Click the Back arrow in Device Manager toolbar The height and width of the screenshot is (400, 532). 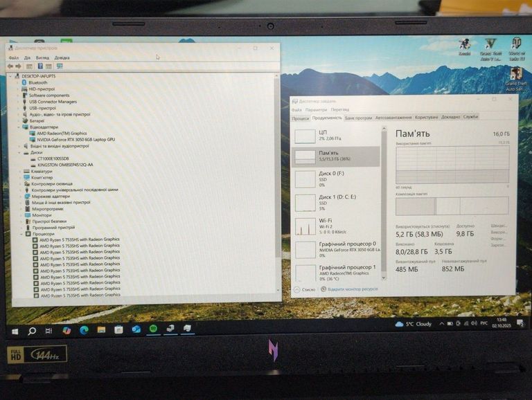point(10,66)
